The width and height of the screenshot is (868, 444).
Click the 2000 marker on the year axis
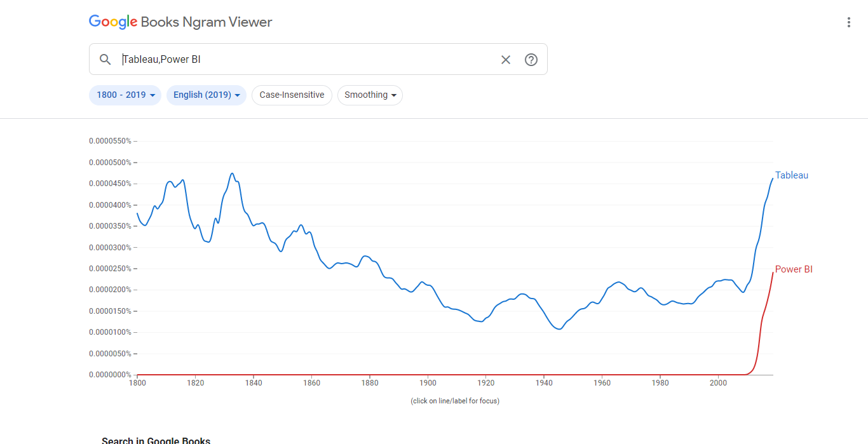[718, 383]
